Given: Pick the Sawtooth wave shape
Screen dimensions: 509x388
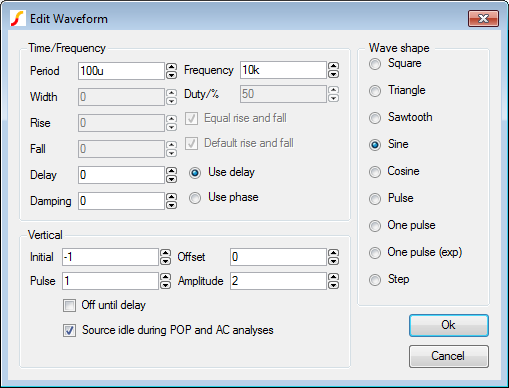Looking at the screenshot, I should point(375,118).
